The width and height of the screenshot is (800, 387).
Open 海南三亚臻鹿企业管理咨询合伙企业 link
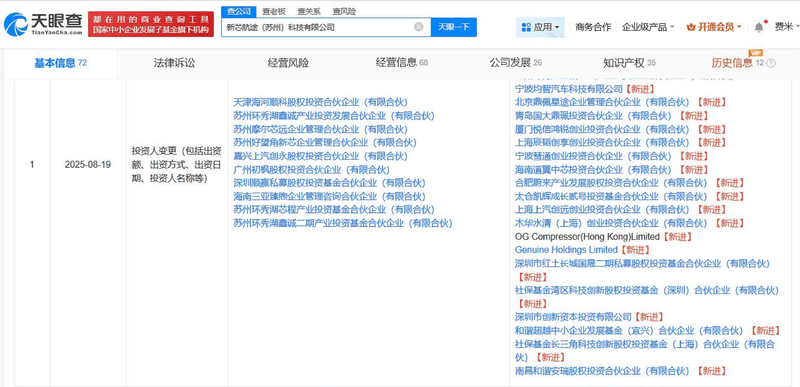[x=329, y=196]
